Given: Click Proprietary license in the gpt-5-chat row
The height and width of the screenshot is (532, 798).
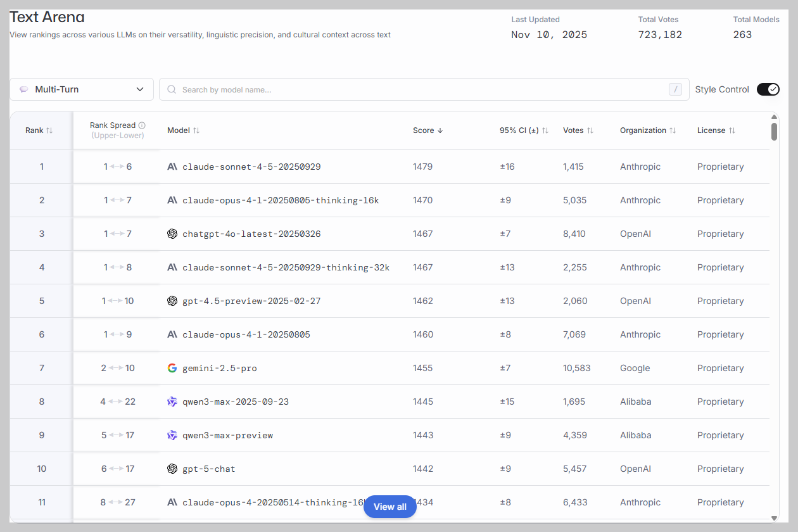Looking at the screenshot, I should click(721, 469).
